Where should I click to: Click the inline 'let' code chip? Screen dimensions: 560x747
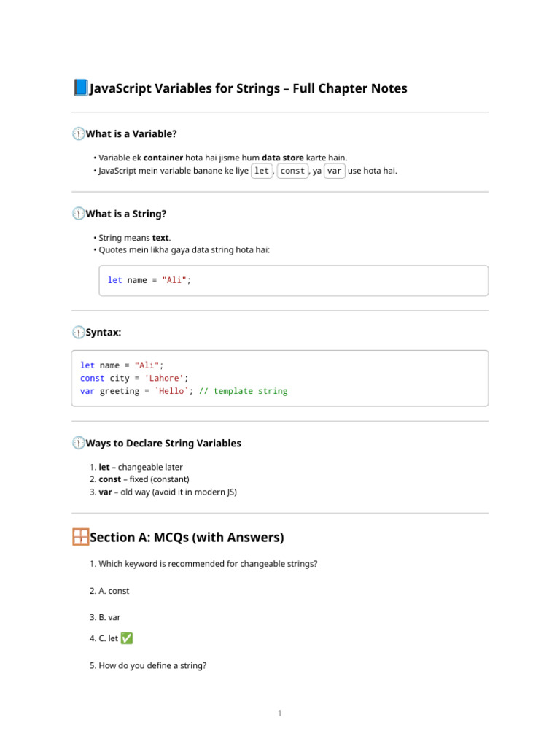pyautogui.click(x=262, y=171)
